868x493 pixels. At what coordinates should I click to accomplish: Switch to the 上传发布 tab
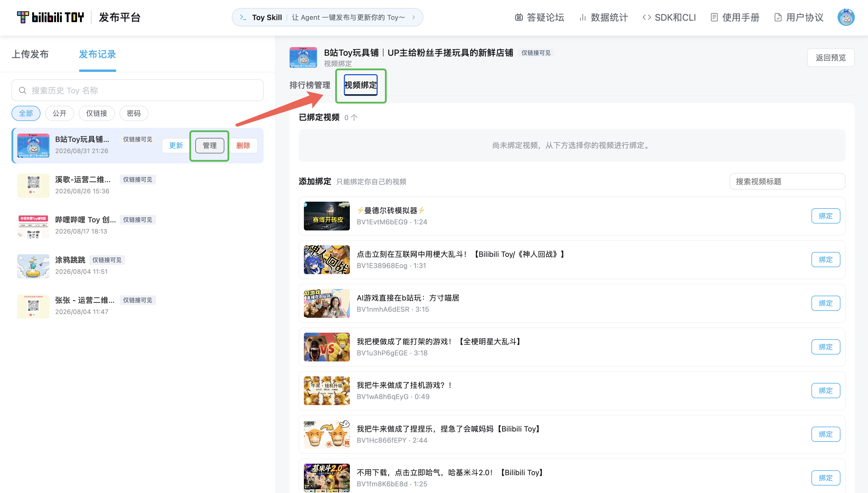(30, 54)
